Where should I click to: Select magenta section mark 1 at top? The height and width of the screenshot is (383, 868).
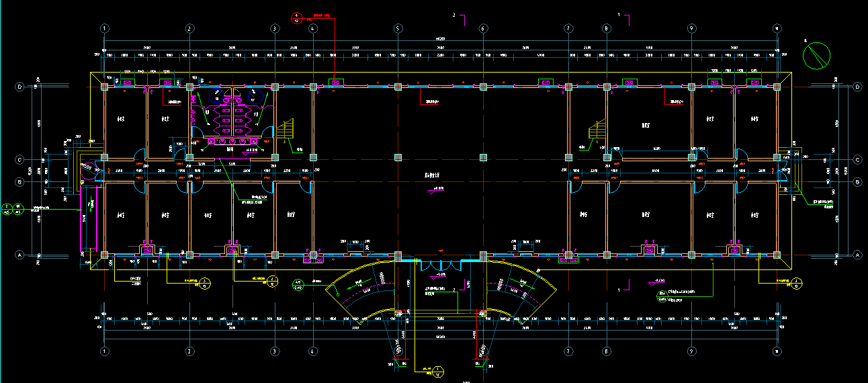(625, 17)
